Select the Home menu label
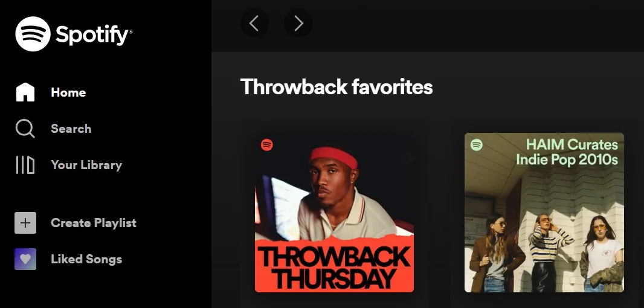 pyautogui.click(x=68, y=92)
